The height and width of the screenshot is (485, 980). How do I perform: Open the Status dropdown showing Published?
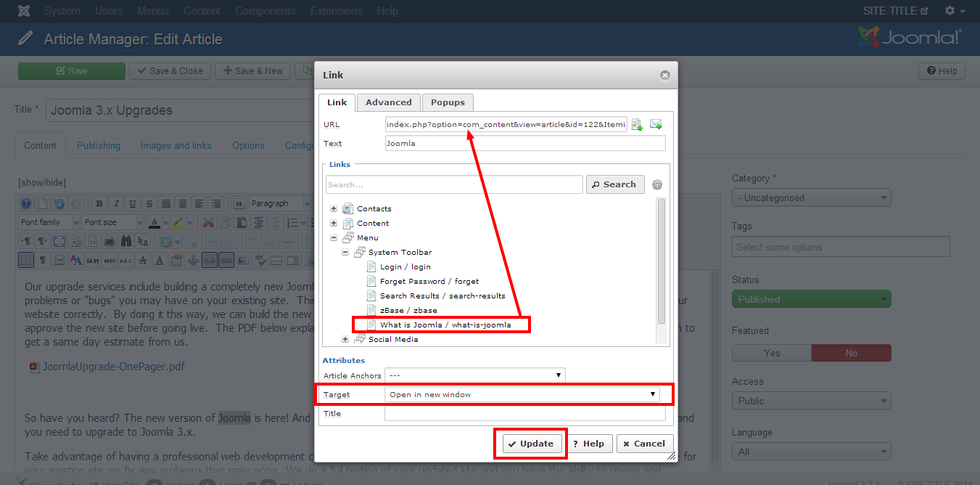pos(812,299)
